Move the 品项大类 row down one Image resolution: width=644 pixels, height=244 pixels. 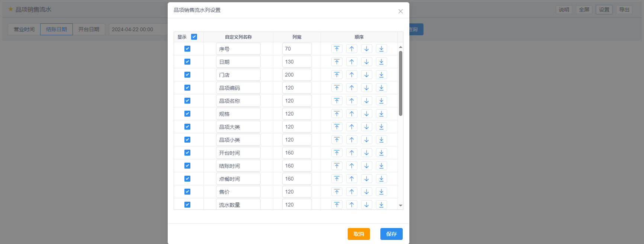click(367, 127)
